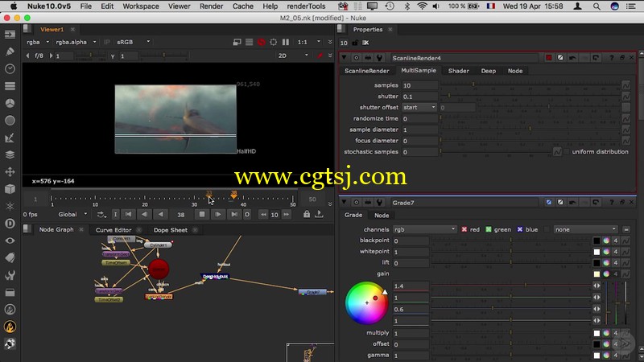Center ScanlineRender4 node in graph icon

pos(356,58)
